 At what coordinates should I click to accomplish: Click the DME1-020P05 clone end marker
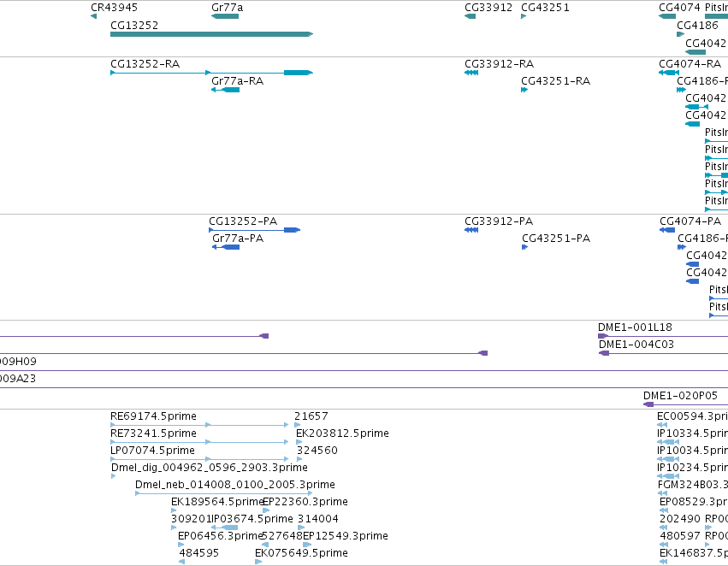[x=648, y=404]
